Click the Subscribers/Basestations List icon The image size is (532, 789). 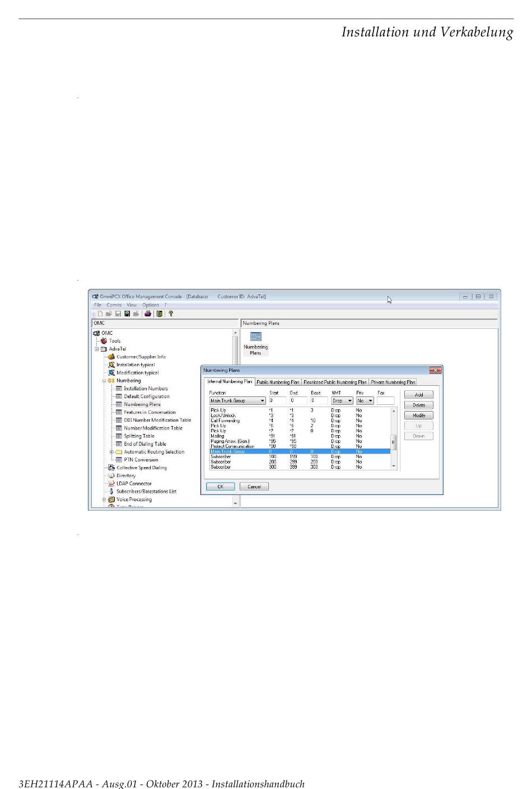click(x=111, y=491)
